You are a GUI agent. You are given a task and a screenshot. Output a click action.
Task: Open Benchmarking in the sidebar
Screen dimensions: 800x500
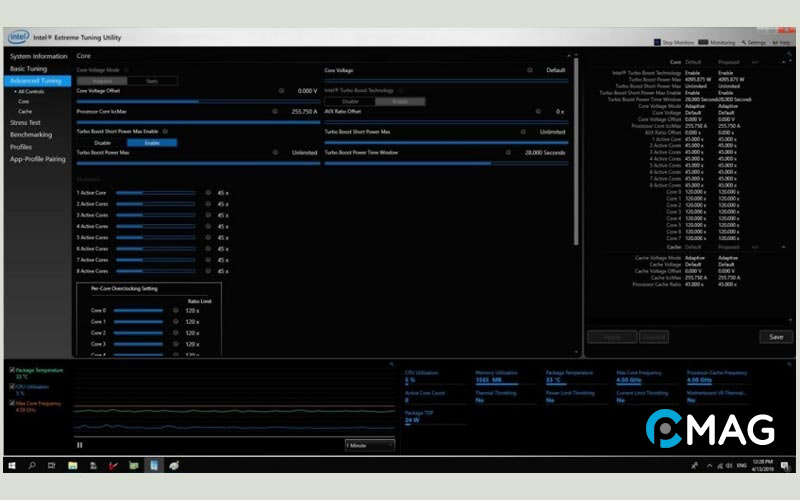tap(31, 135)
